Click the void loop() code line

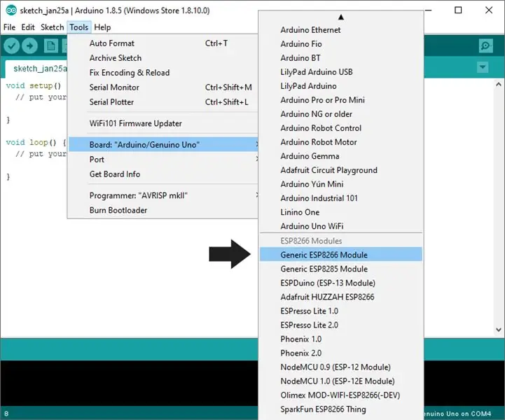pos(36,142)
